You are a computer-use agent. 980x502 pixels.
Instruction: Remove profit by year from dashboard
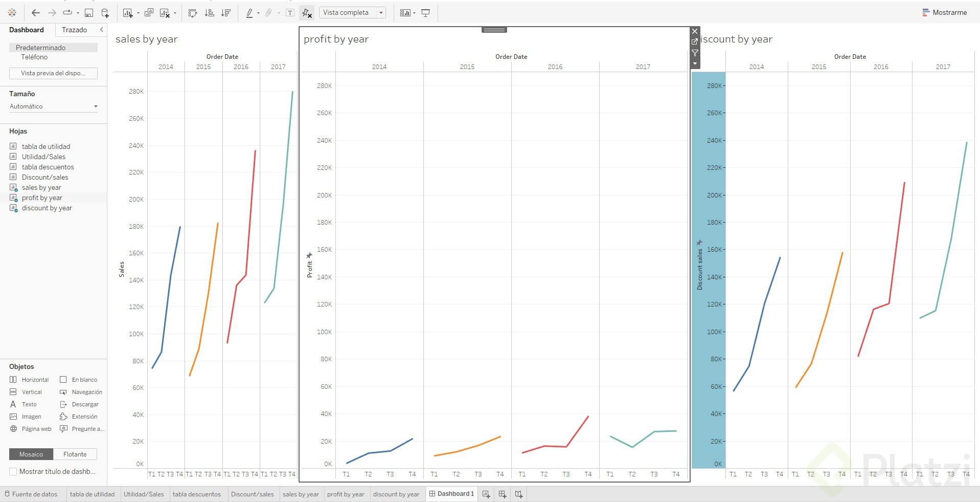point(695,31)
